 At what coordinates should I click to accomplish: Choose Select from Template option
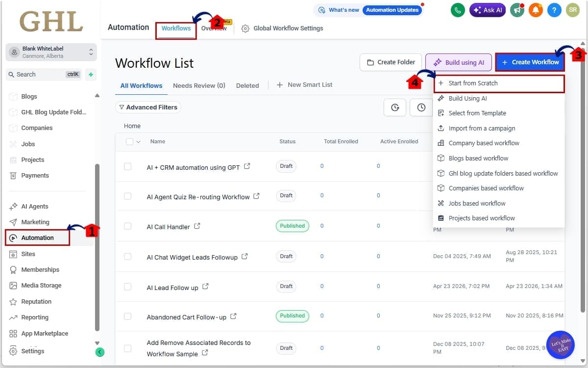[x=499, y=113]
